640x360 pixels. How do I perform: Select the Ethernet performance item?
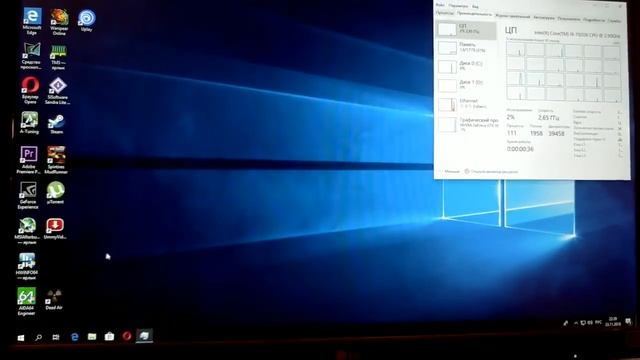pyautogui.click(x=467, y=104)
